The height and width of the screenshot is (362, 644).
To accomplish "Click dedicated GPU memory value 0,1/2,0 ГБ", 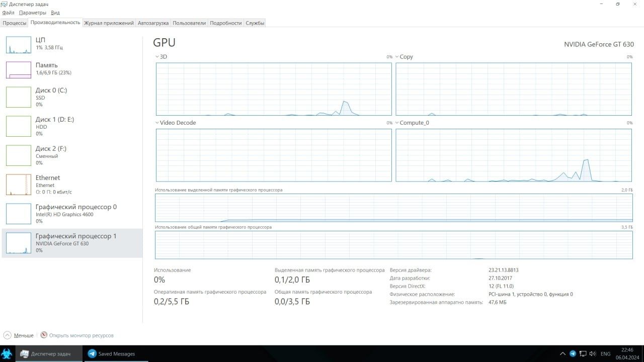I will tap(292, 280).
